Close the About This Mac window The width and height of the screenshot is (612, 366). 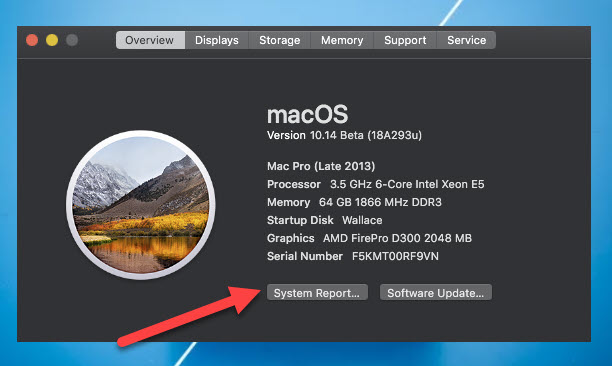[x=32, y=40]
